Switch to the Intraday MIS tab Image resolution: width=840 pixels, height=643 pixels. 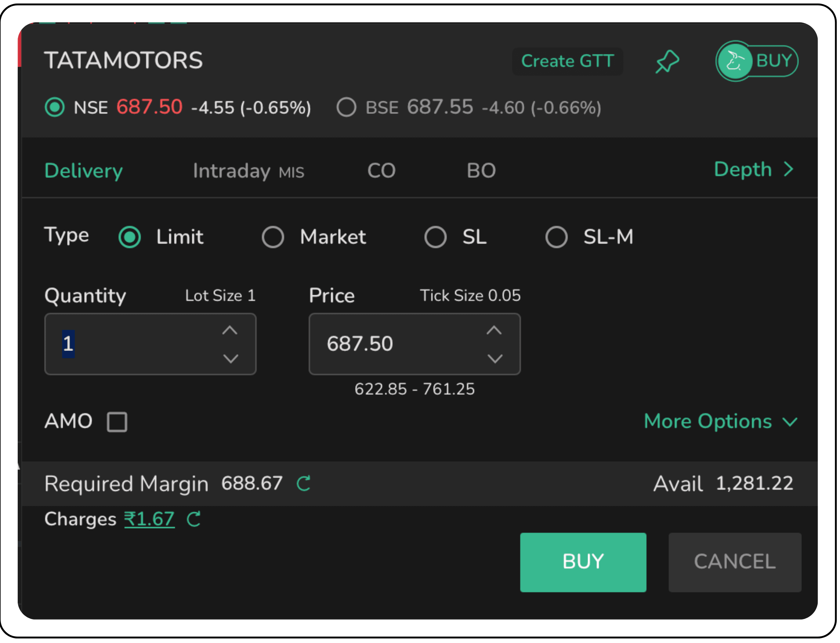tap(249, 171)
